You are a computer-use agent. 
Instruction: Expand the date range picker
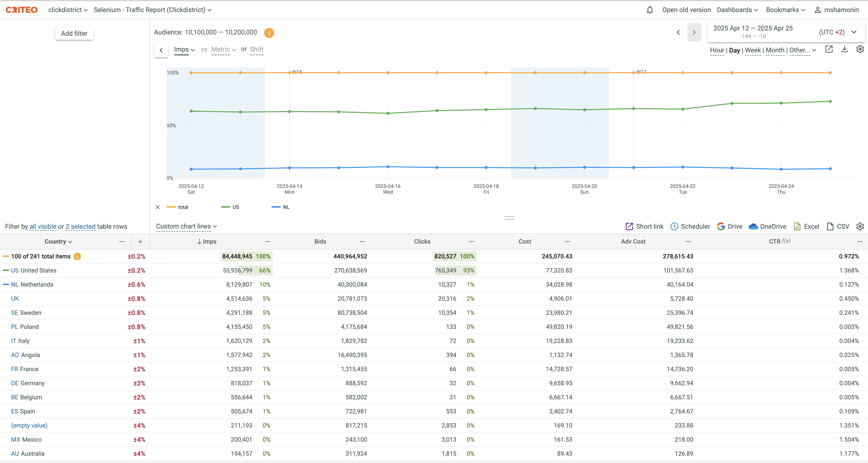click(x=853, y=32)
